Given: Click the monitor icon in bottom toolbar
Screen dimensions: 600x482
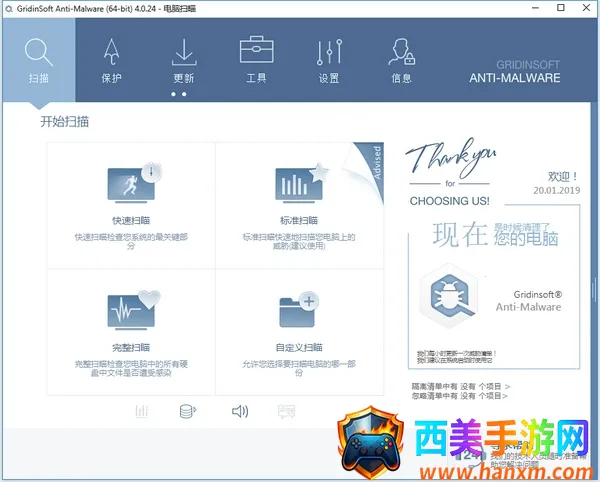Looking at the screenshot, I should click(286, 411).
